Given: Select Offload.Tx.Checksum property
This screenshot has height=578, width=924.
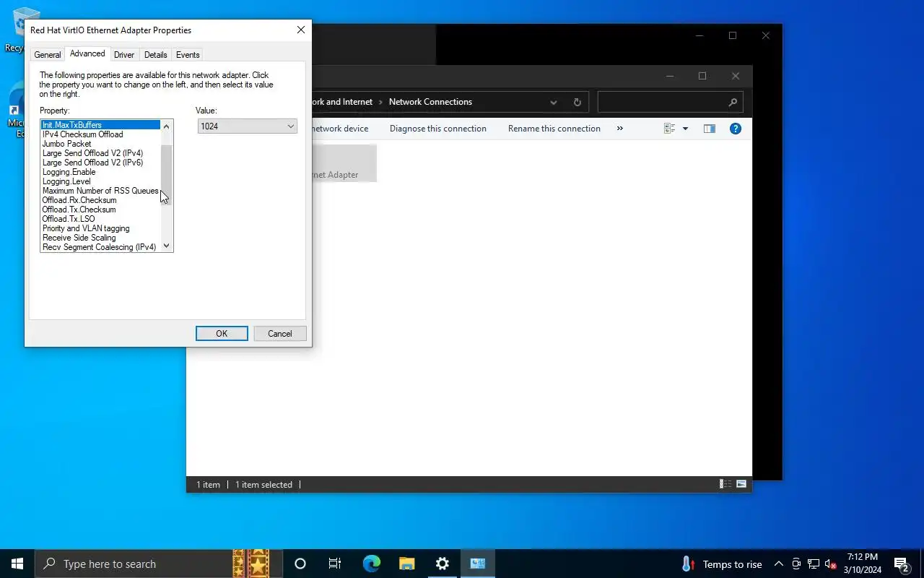Looking at the screenshot, I should click(x=100, y=210).
